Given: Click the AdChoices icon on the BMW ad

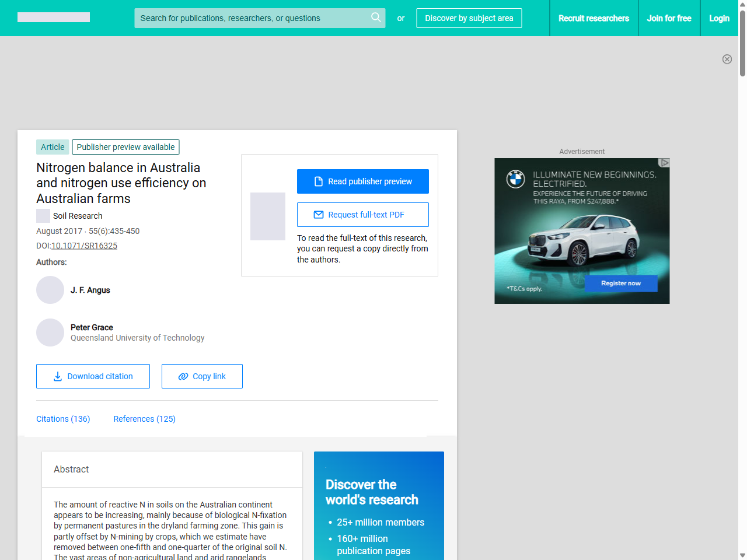Looking at the screenshot, I should click(x=664, y=163).
